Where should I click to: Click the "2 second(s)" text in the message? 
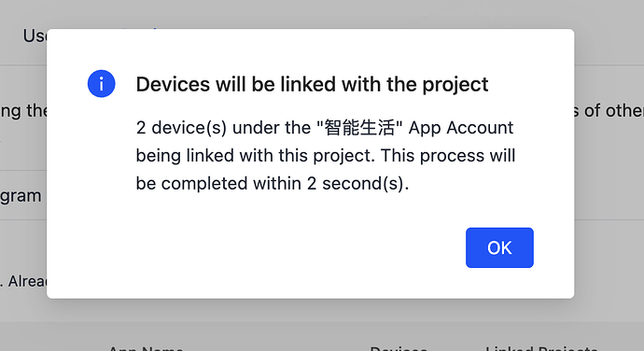[357, 184]
